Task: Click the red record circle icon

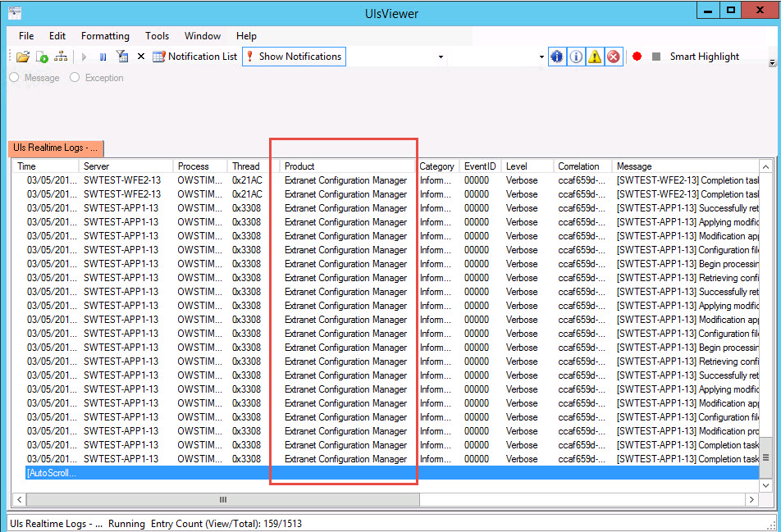Action: (x=637, y=57)
